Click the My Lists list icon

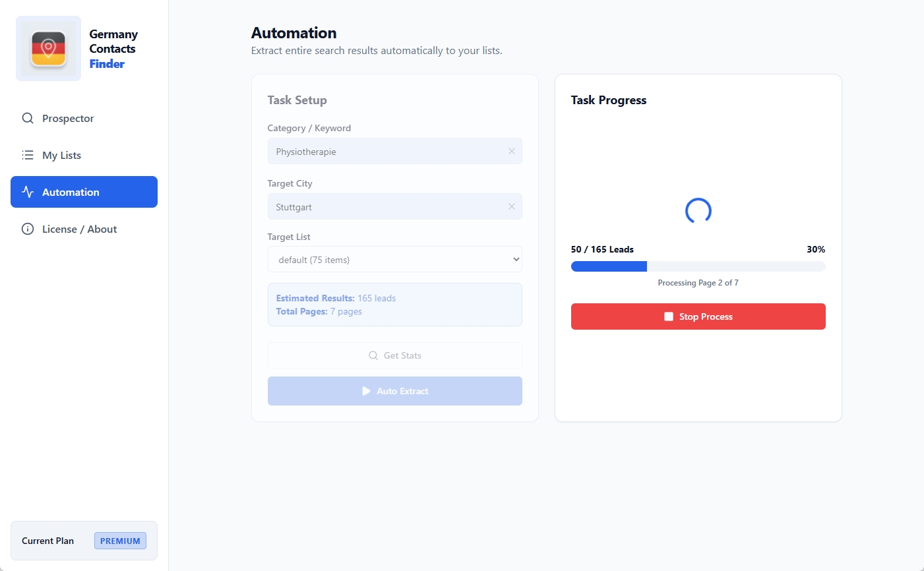pos(28,155)
